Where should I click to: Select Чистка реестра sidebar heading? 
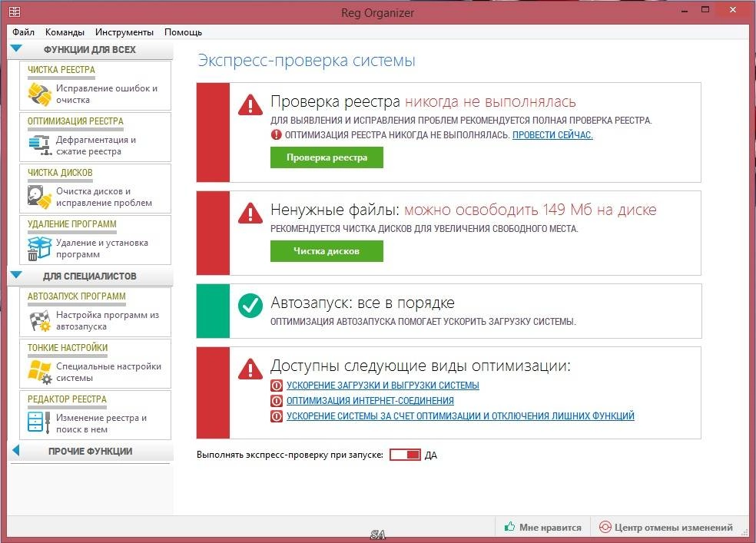point(61,70)
